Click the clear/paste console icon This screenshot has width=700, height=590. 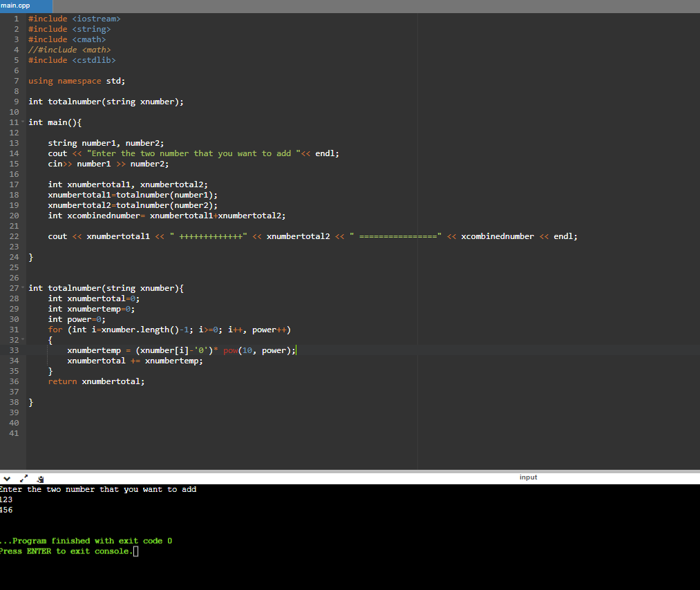point(40,479)
